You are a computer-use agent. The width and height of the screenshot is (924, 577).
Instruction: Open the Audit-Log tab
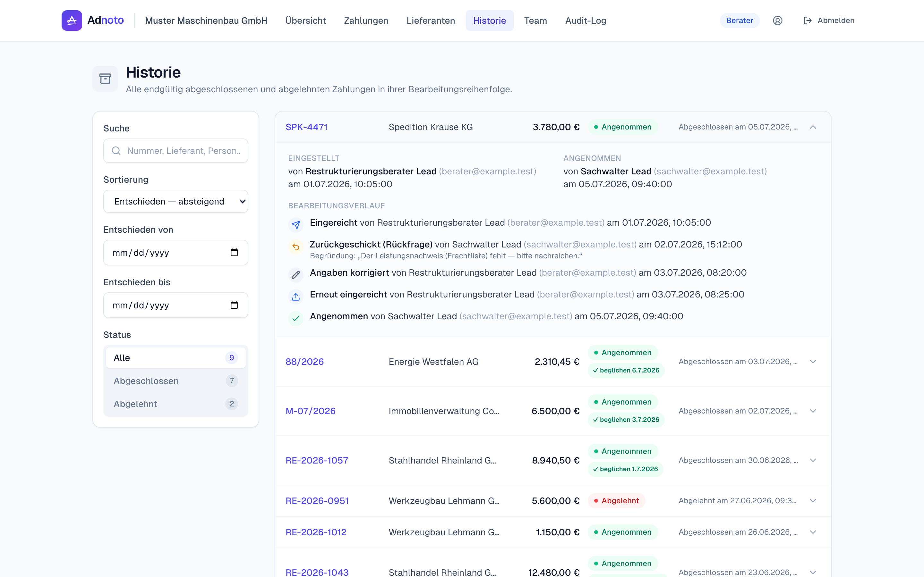585,21
